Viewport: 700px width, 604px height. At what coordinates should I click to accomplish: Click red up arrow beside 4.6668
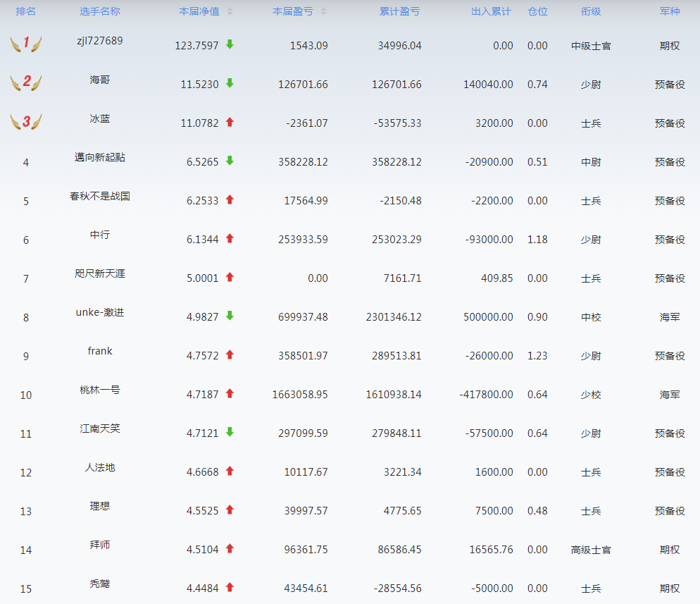click(x=230, y=471)
